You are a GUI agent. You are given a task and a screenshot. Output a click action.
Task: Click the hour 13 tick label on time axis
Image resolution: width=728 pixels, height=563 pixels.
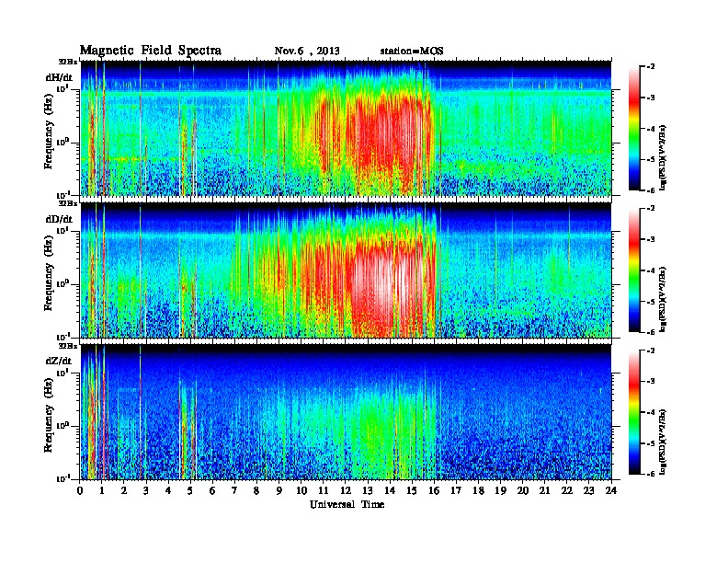click(368, 490)
